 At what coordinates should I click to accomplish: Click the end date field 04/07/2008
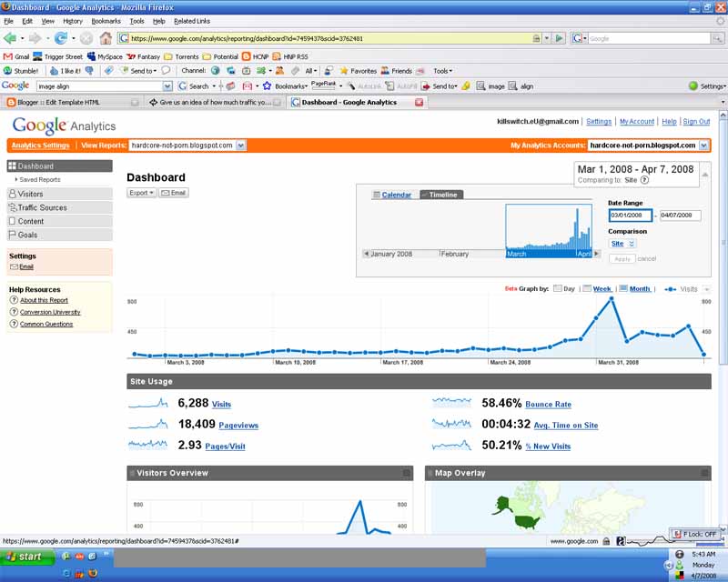coord(680,216)
